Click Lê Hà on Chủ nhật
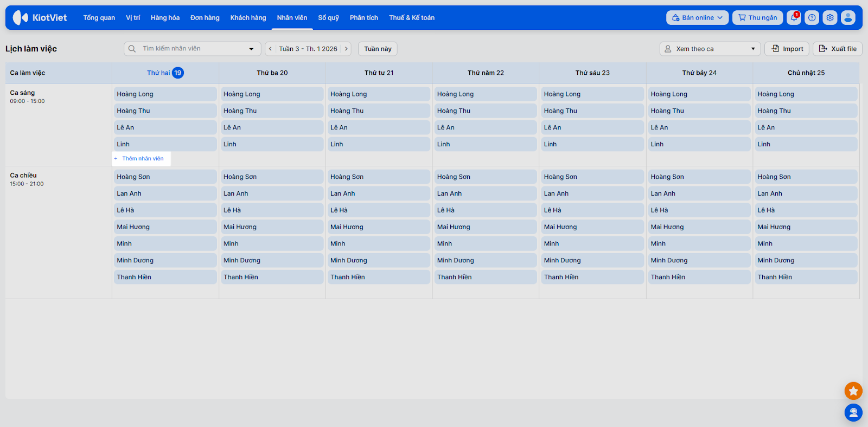The width and height of the screenshot is (868, 427). (x=806, y=211)
